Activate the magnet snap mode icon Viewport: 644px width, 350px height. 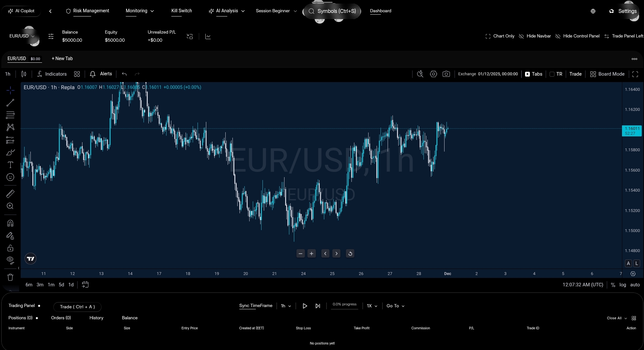pos(10,223)
